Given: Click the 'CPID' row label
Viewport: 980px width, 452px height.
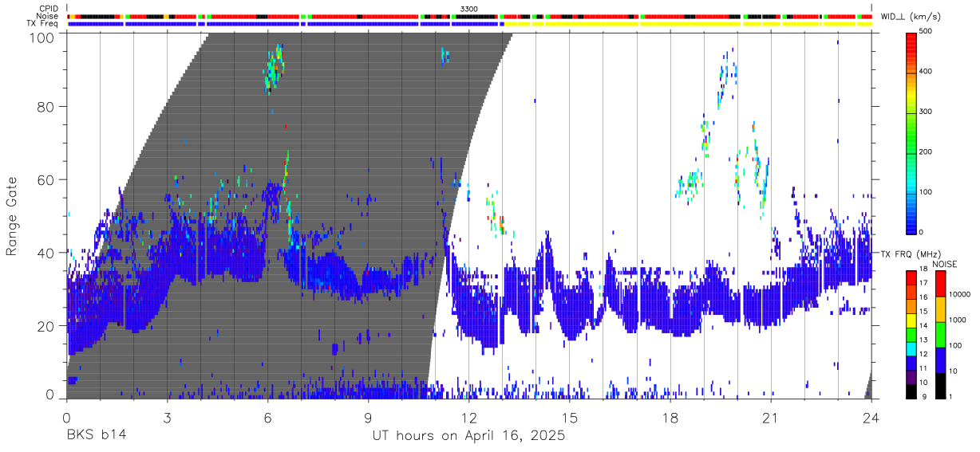Looking at the screenshot, I should (48, 9).
